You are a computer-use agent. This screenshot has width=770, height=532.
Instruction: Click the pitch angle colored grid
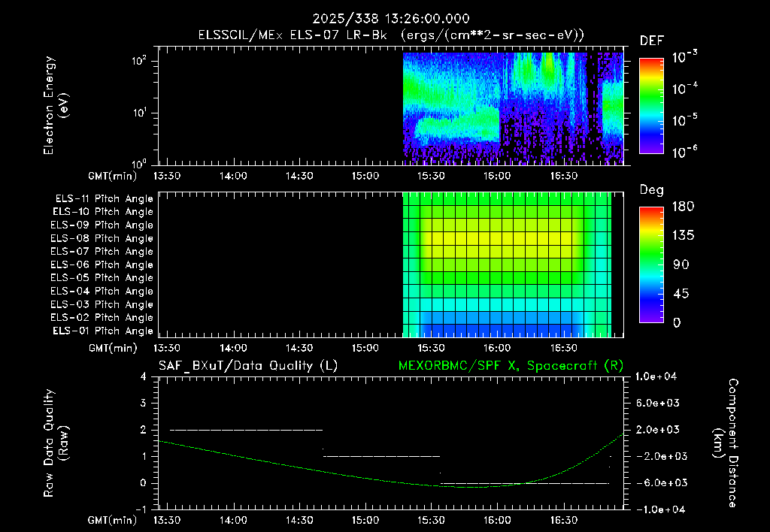(507, 264)
